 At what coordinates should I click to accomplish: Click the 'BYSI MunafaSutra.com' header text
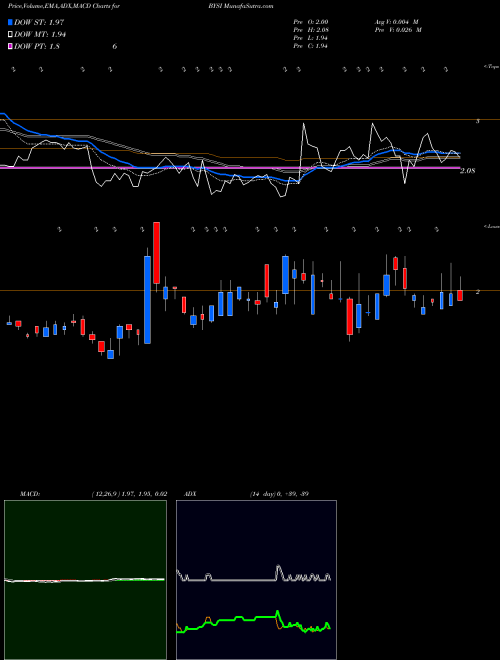click(243, 6)
